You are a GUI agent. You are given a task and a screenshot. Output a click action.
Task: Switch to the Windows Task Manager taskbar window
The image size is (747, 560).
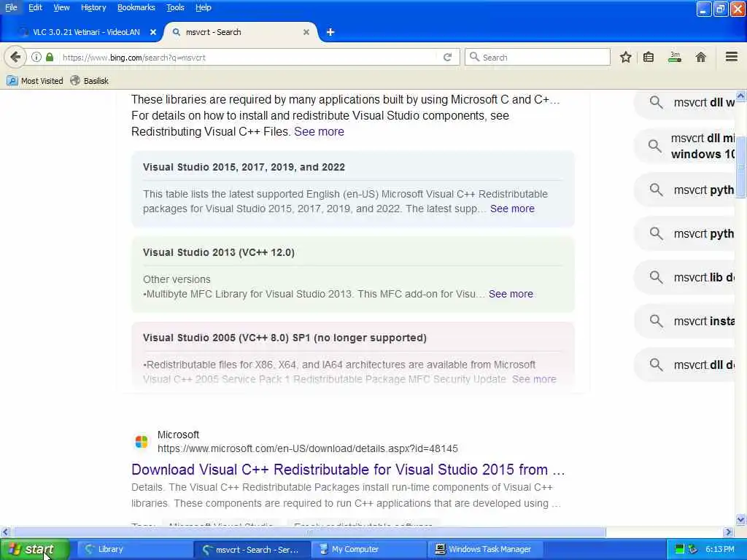tap(485, 549)
